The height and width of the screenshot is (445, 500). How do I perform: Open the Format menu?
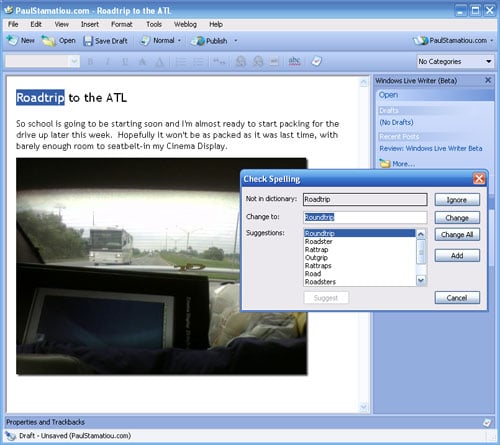coord(122,24)
